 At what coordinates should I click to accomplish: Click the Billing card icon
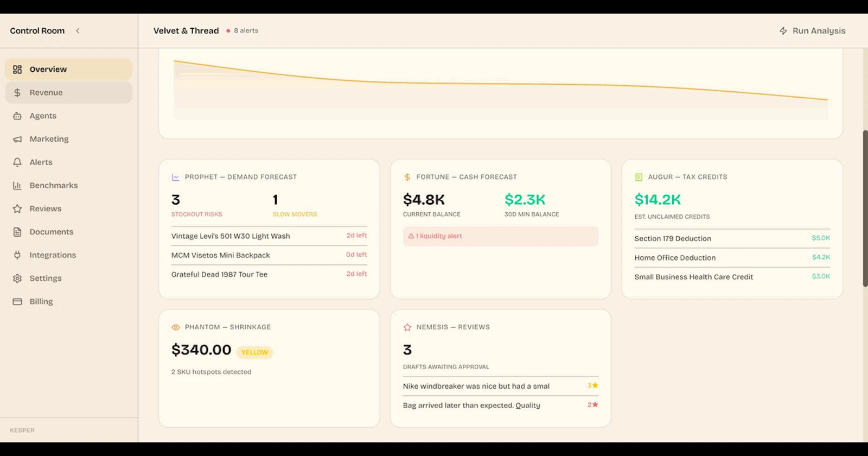17,302
